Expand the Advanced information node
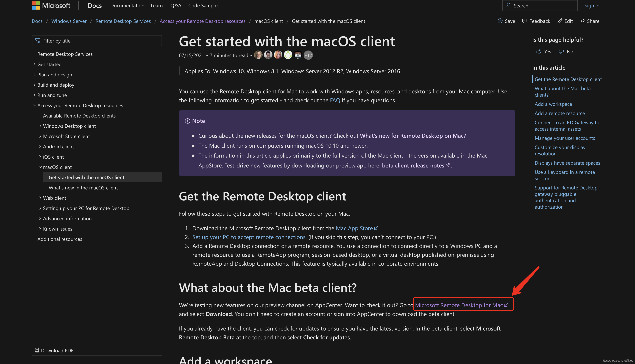635x364 pixels. 40,218
